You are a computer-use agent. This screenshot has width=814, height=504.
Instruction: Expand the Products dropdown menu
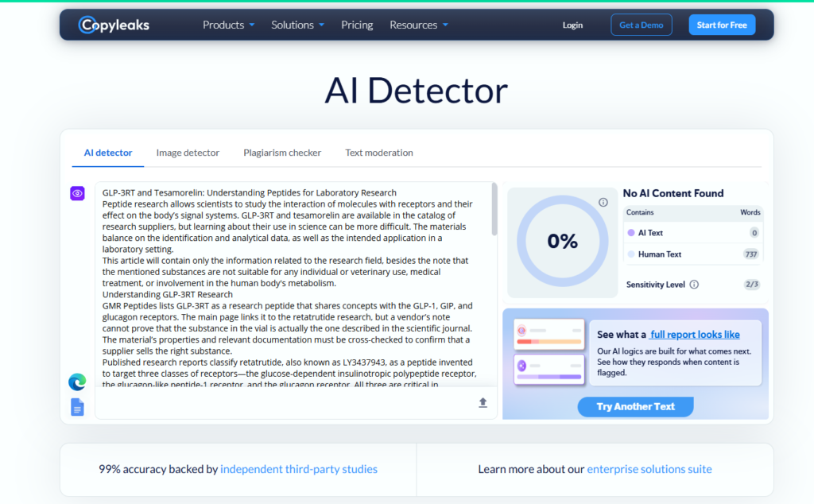[x=228, y=25]
